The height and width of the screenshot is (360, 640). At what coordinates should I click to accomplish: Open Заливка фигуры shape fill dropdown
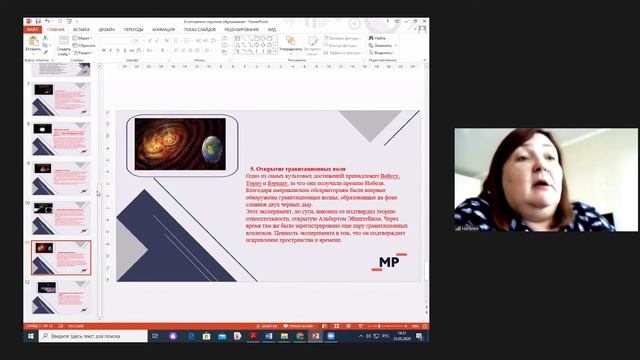[x=342, y=38]
